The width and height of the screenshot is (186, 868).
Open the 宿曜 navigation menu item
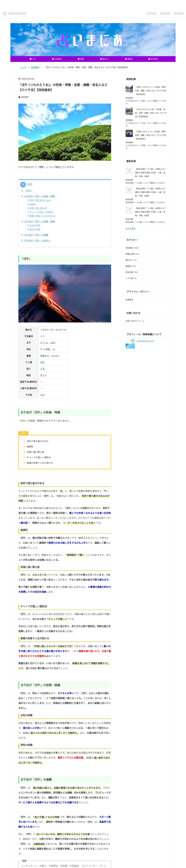pyautogui.click(x=81, y=59)
